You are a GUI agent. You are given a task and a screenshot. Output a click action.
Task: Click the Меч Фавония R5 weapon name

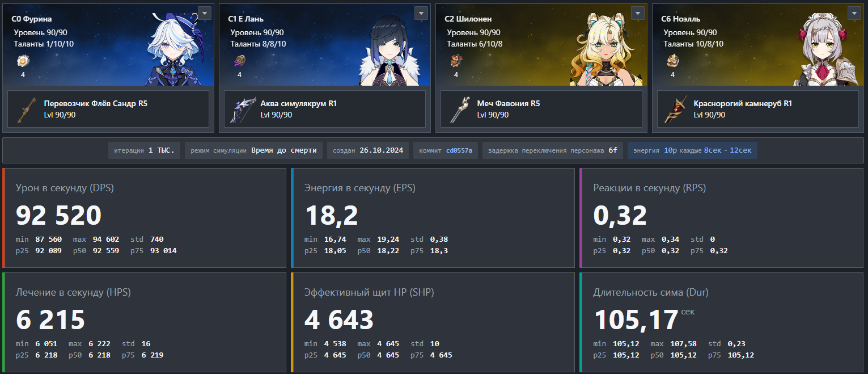[509, 104]
